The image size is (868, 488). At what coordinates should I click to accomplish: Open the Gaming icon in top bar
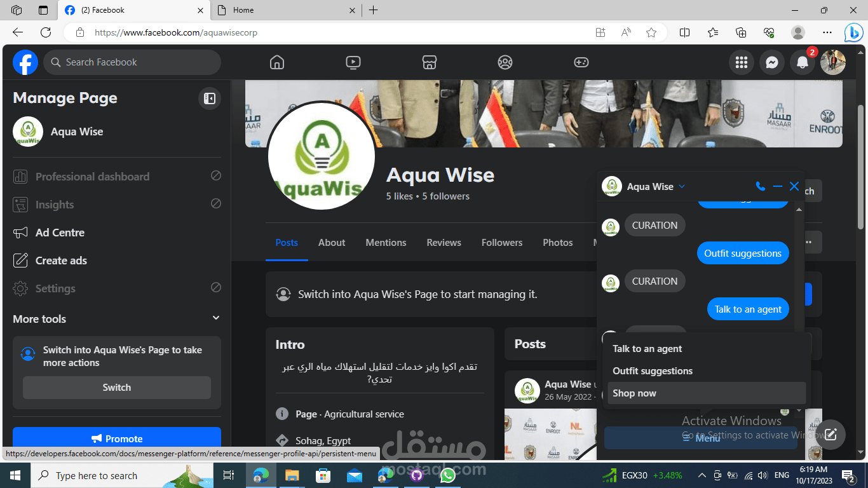click(581, 62)
